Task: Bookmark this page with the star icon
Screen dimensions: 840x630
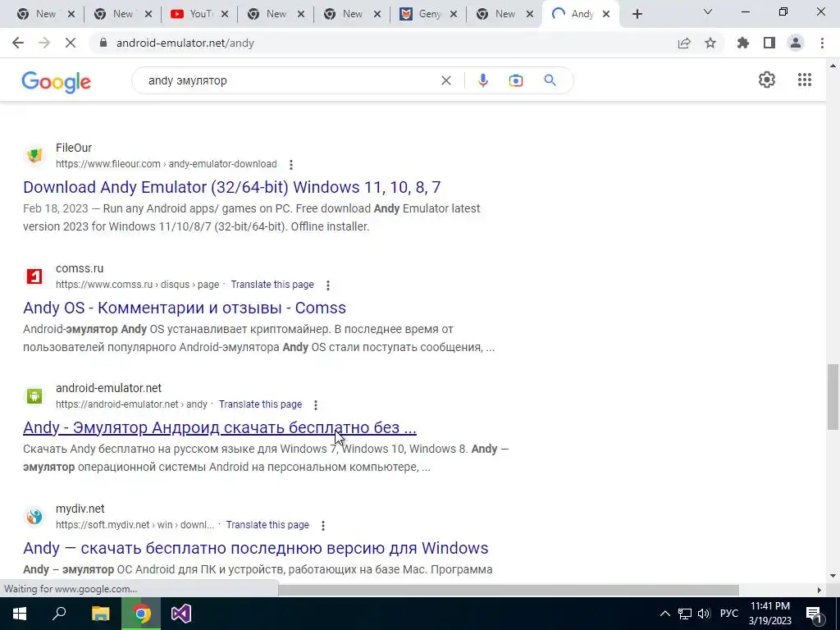Action: click(710, 43)
